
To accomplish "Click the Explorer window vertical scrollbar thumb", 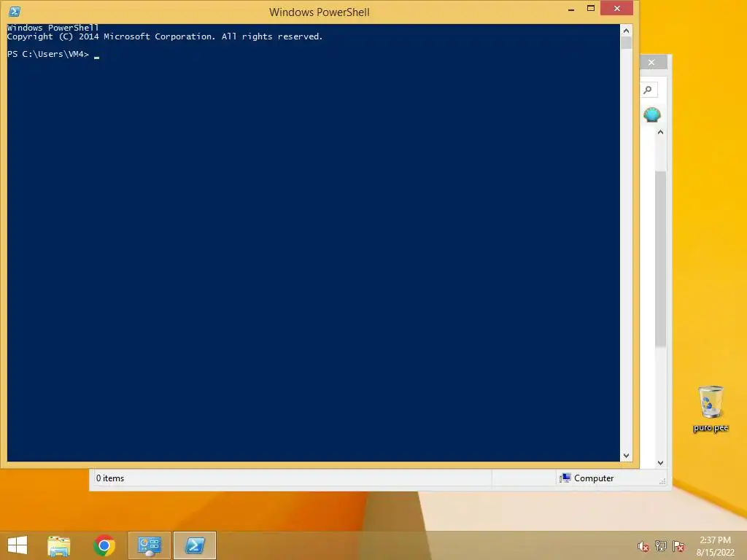I will [x=660, y=259].
